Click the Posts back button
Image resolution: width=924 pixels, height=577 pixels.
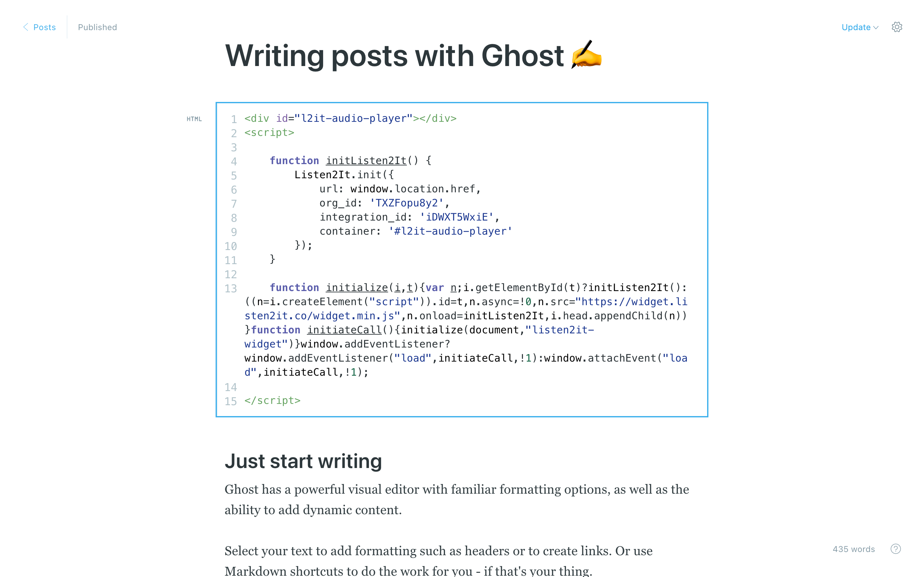(x=39, y=27)
